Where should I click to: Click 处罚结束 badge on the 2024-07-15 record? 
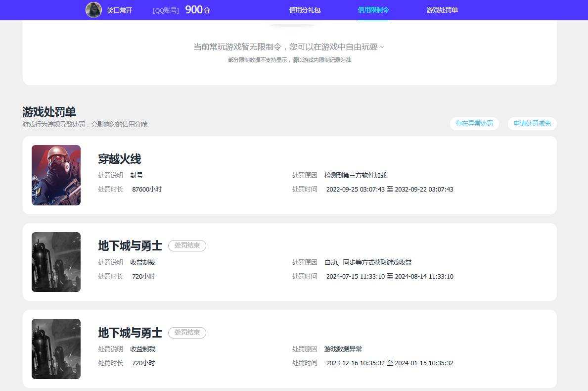pos(187,245)
